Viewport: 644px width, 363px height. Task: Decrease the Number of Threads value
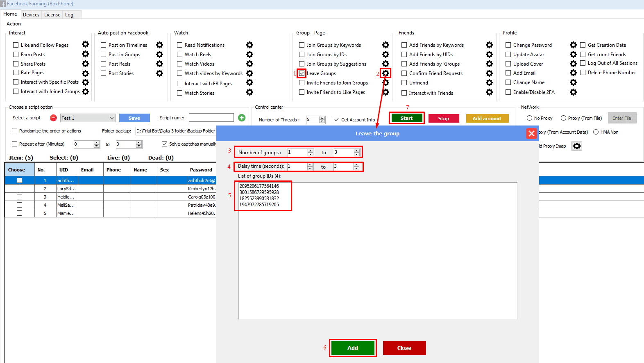(322, 121)
